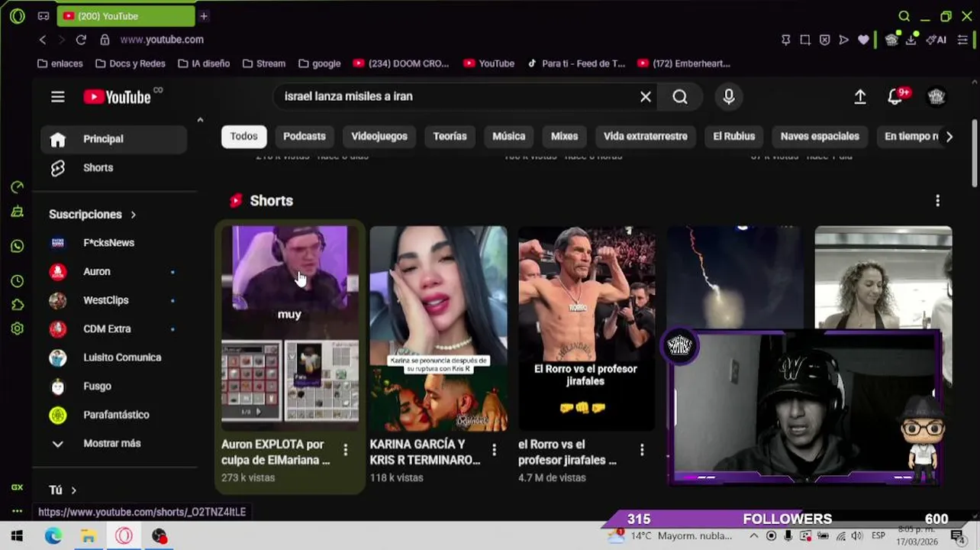Select the Podcasts filter chip
Screen dimensions: 980x550
[x=305, y=136]
